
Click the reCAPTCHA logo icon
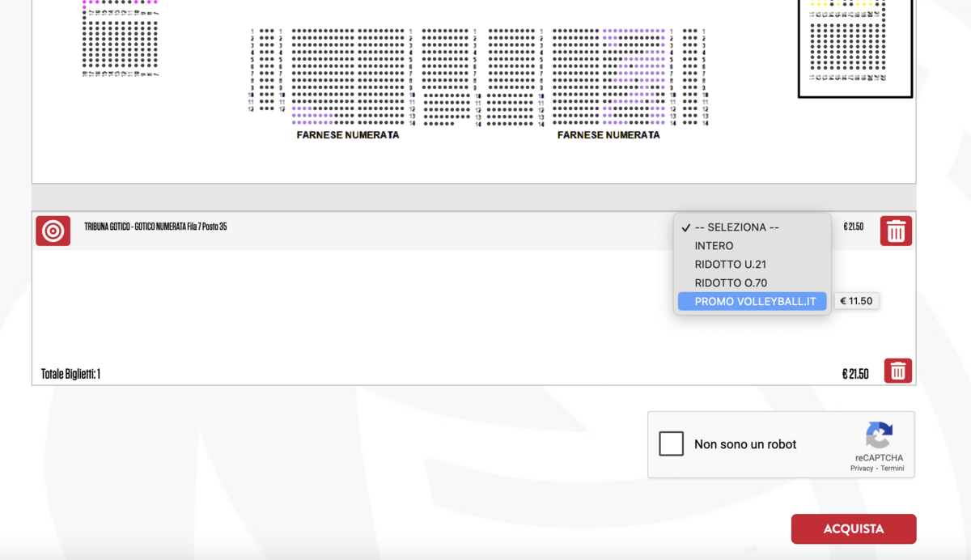[879, 435]
